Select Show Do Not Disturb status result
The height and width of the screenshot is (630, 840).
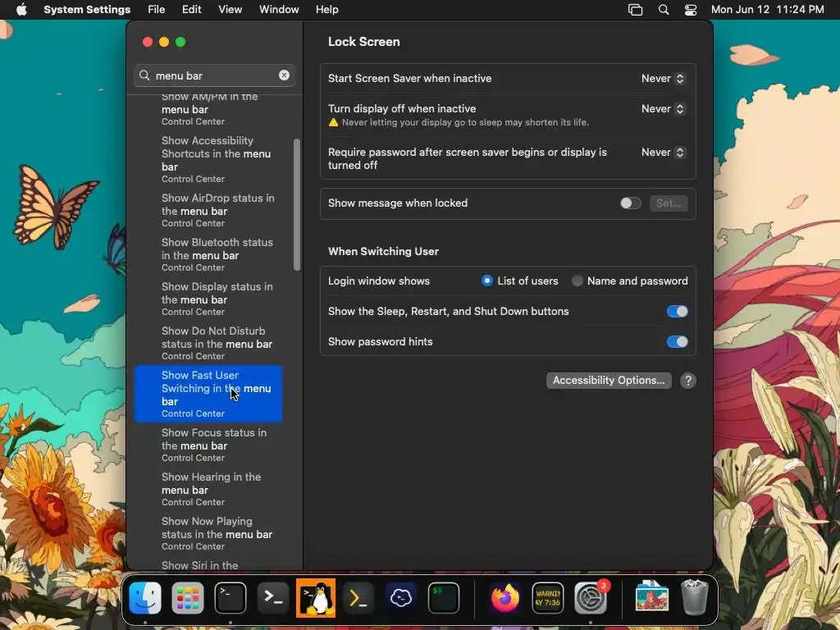tap(209, 343)
